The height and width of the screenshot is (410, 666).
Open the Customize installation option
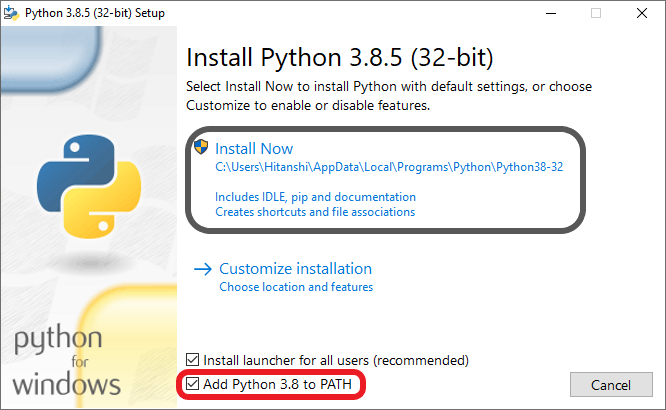coord(295,269)
